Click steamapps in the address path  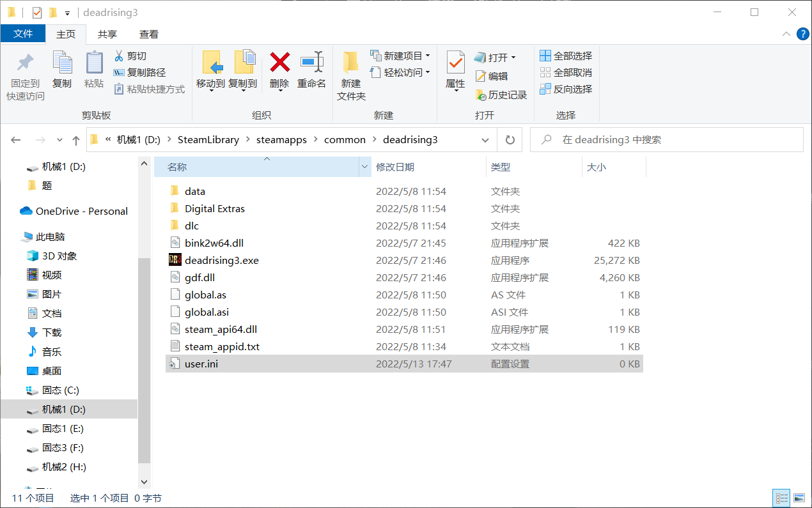(x=281, y=140)
